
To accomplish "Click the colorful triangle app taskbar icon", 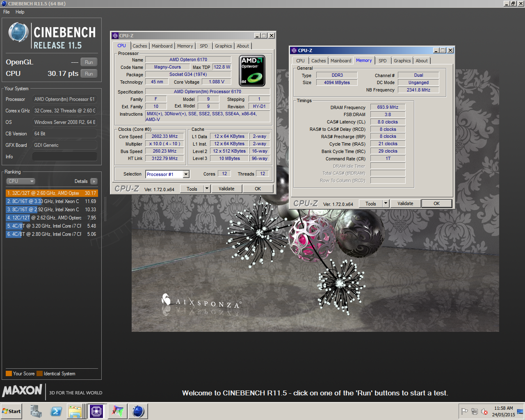I will pyautogui.click(x=118, y=411).
